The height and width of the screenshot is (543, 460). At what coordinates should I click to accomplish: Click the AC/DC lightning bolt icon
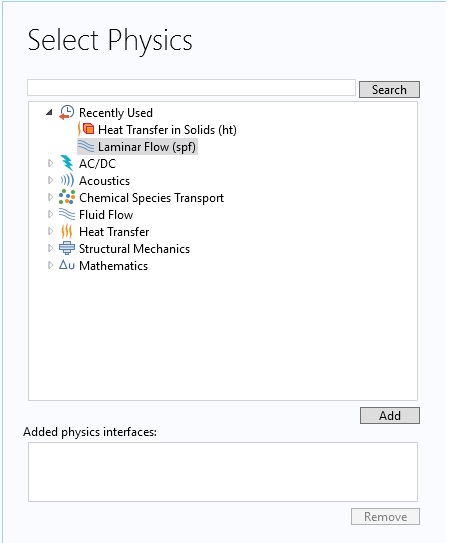(x=67, y=163)
